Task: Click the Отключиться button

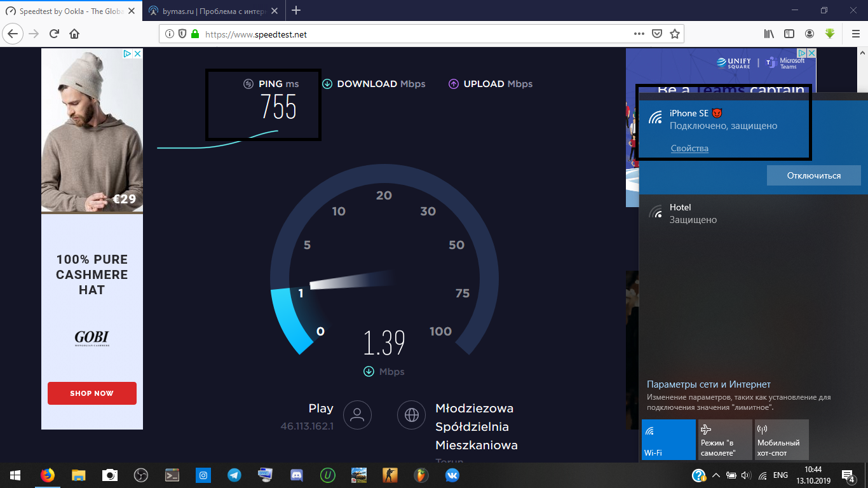Action: (x=813, y=175)
